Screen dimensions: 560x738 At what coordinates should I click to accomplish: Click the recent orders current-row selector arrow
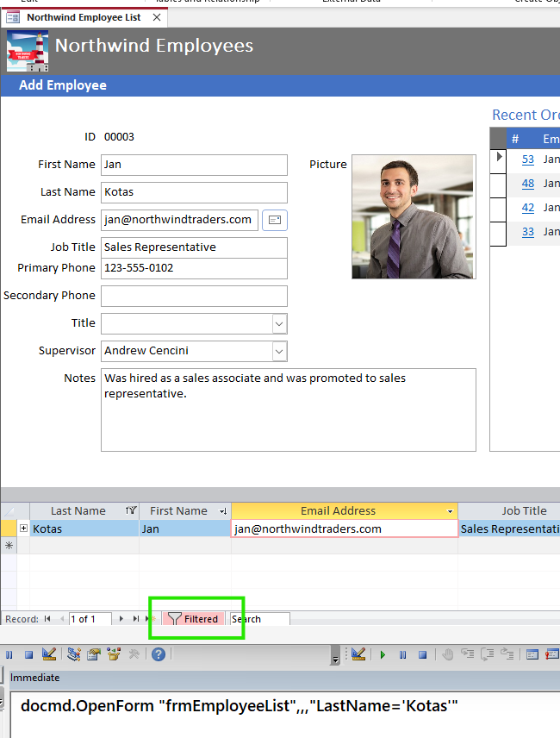coord(499,157)
